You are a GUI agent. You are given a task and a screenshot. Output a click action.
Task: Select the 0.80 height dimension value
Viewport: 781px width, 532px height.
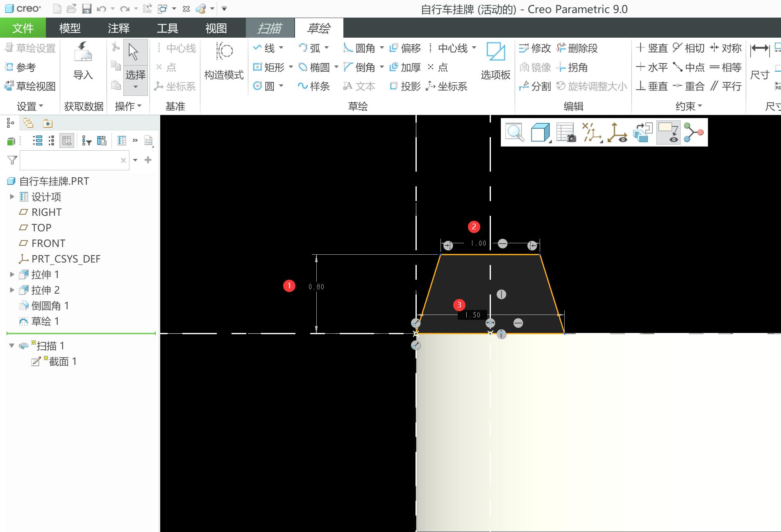click(x=316, y=287)
